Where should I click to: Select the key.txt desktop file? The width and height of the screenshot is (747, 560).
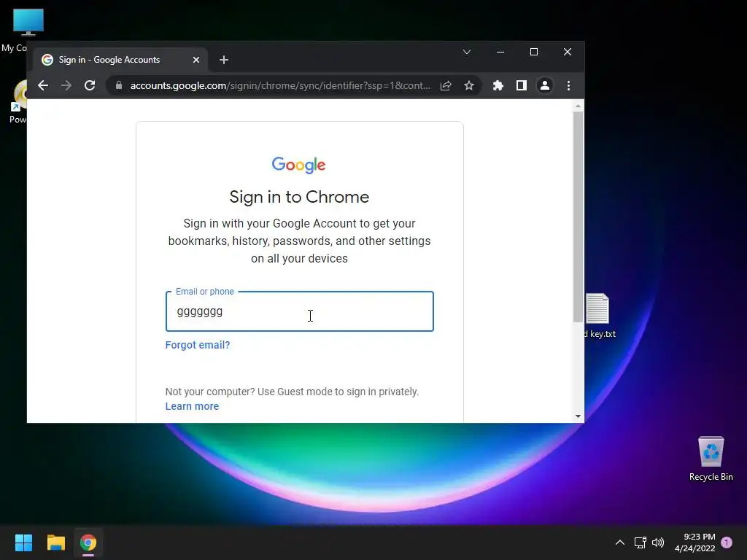600,316
